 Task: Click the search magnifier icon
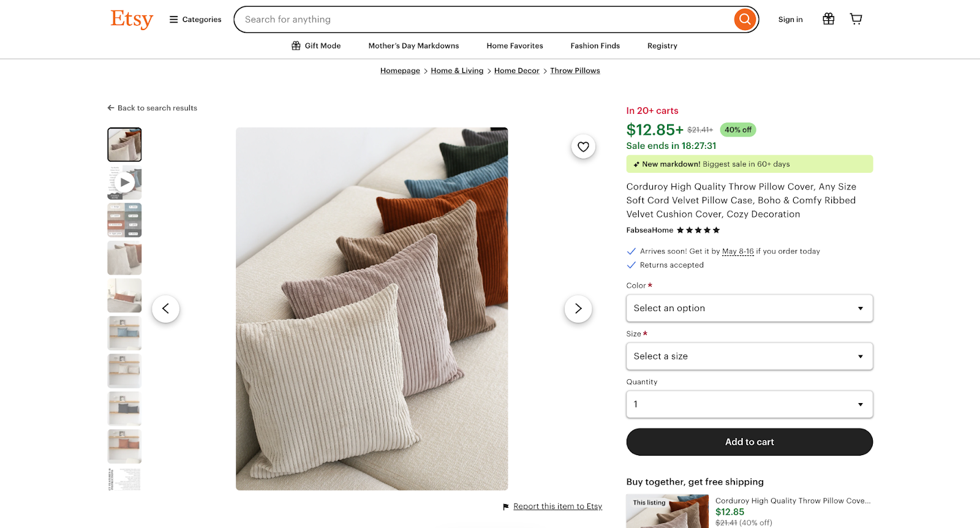[x=744, y=19]
